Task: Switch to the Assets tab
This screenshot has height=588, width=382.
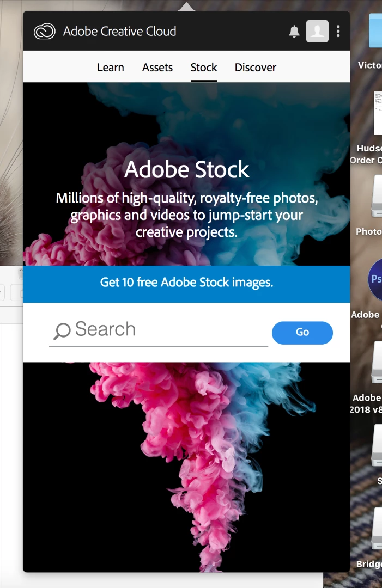Action: click(x=157, y=68)
